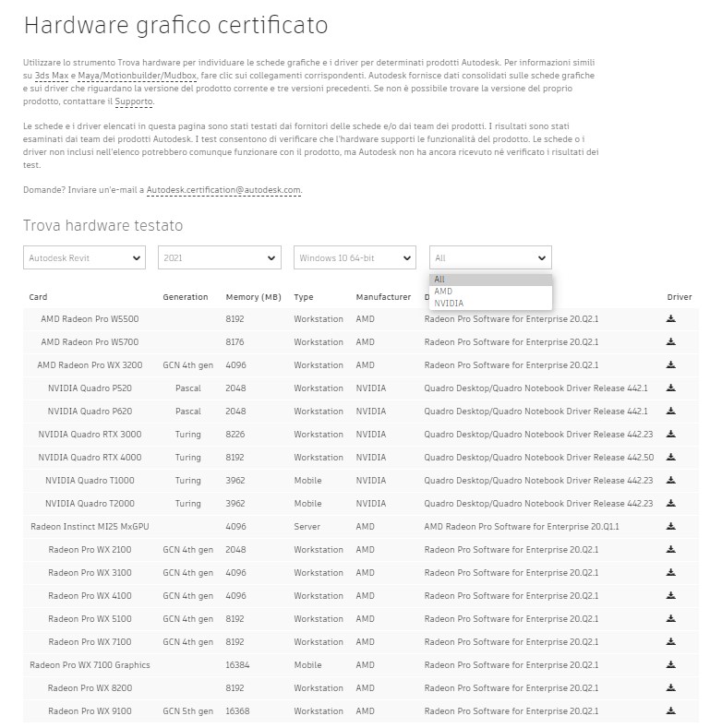Download driver for Radeon Pro WX 9100
This screenshot has height=728, width=710.
670,710
